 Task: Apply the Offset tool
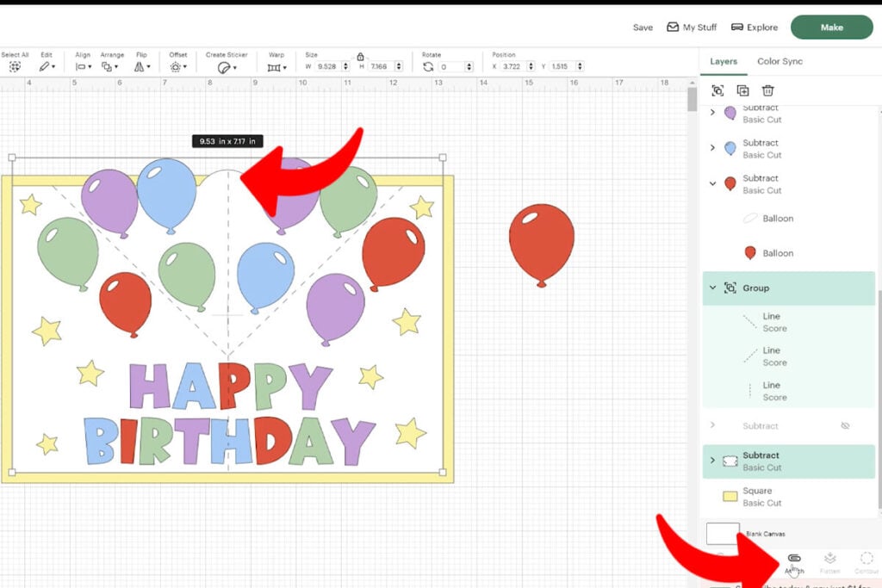pos(177,65)
